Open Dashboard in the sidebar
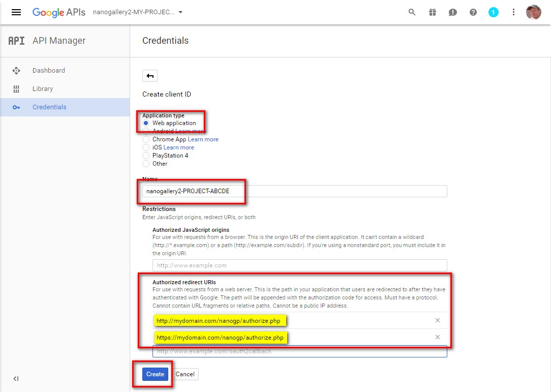Image resolution: width=551 pixels, height=392 pixels. (49, 71)
